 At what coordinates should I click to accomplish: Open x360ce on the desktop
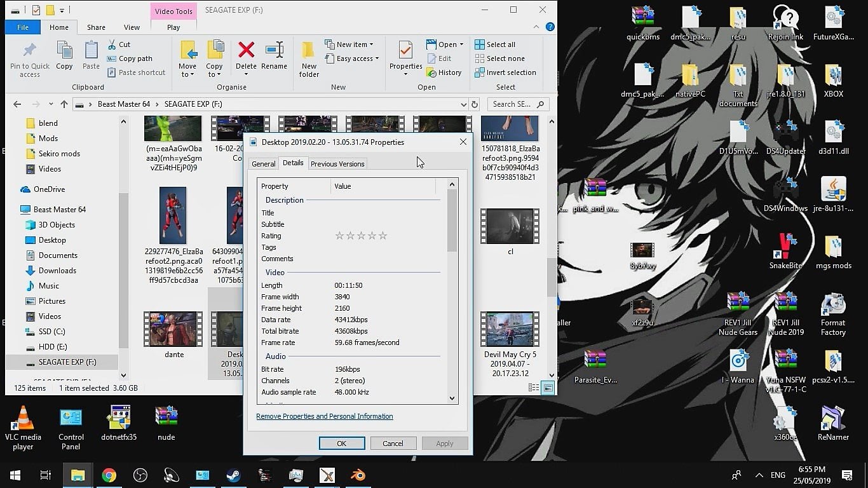(x=785, y=424)
